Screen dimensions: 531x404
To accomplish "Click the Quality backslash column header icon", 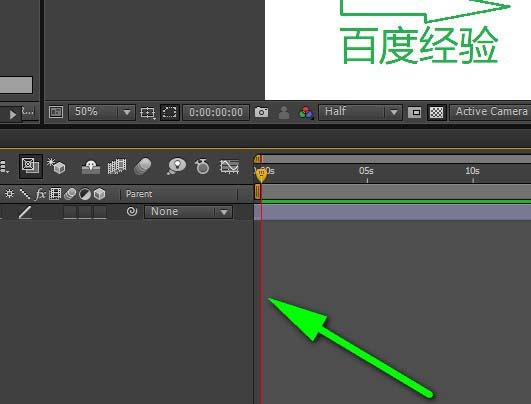I will [24, 194].
